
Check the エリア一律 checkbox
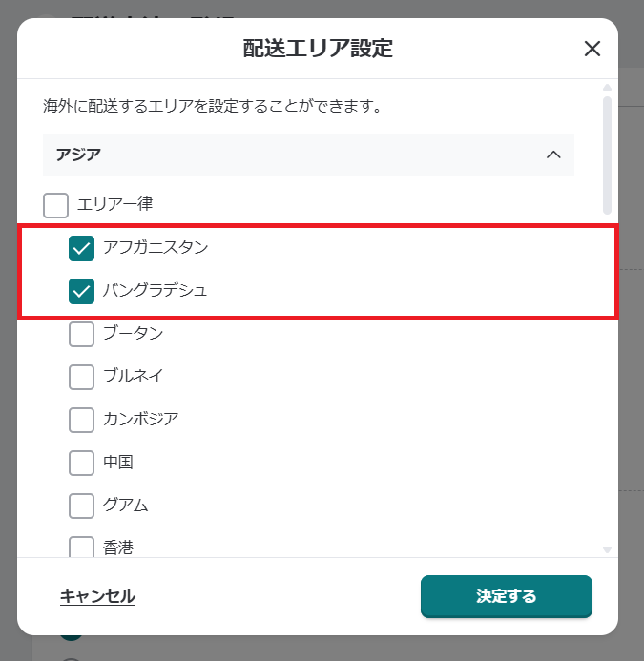(56, 204)
